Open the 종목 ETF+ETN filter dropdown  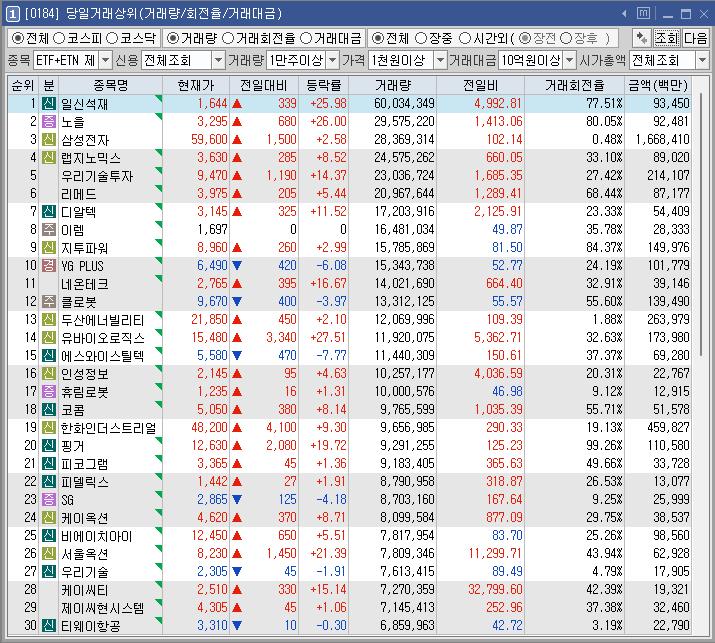coord(105,60)
